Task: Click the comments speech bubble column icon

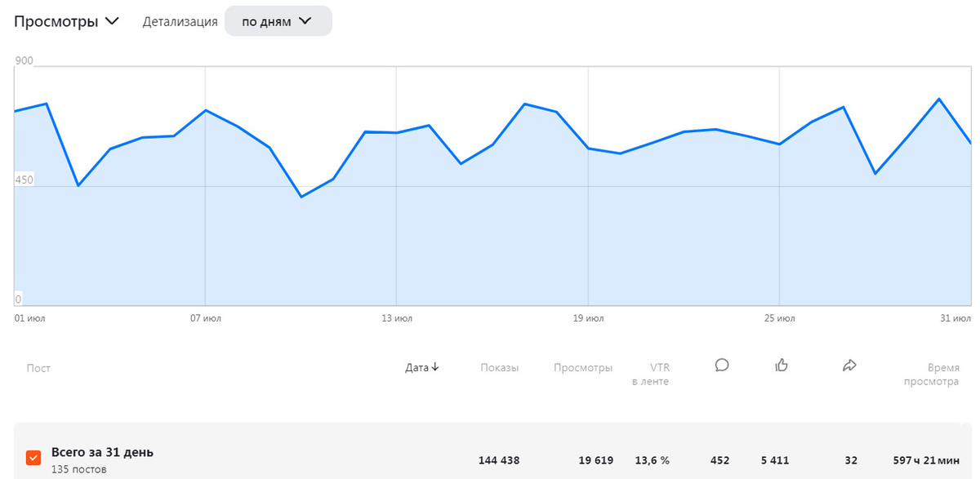Action: (722, 366)
